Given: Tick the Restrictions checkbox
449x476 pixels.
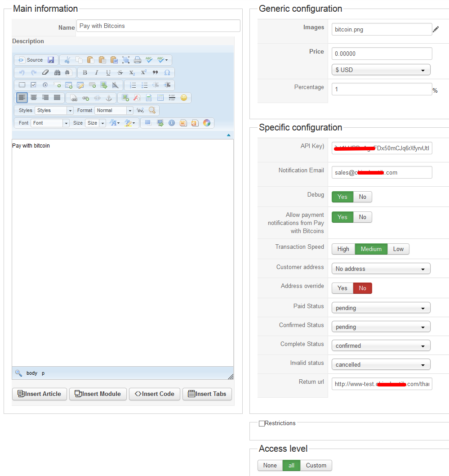Looking at the screenshot, I should coord(262,423).
